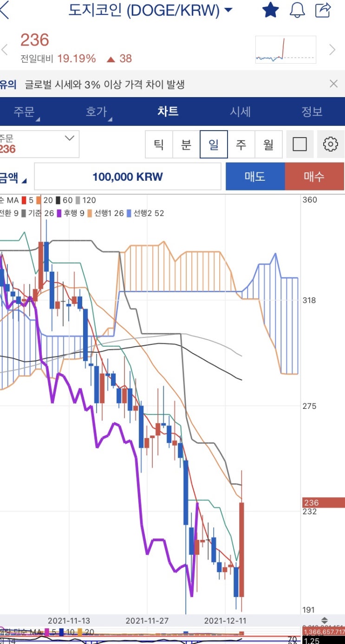The height and width of the screenshot is (644, 345).
Task: Tap the 2021-11-27 date label
Action: click(147, 620)
